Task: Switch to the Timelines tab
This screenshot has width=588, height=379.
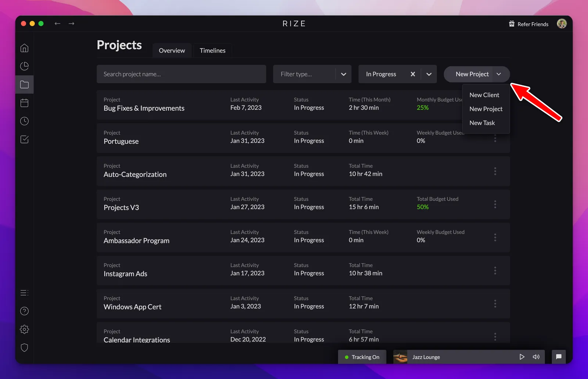Action: click(x=212, y=50)
